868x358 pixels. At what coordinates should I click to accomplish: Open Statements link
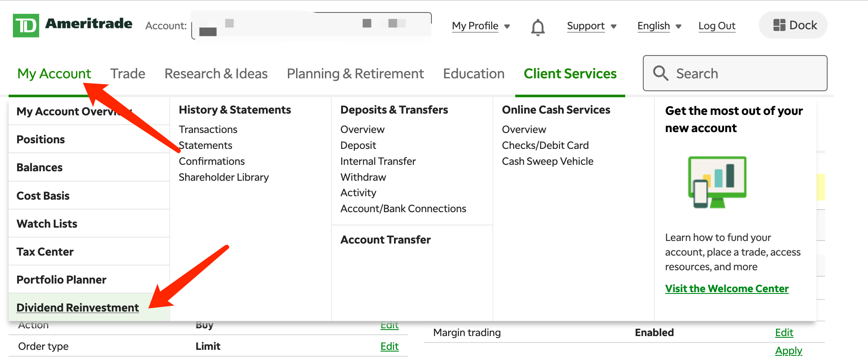click(x=205, y=145)
